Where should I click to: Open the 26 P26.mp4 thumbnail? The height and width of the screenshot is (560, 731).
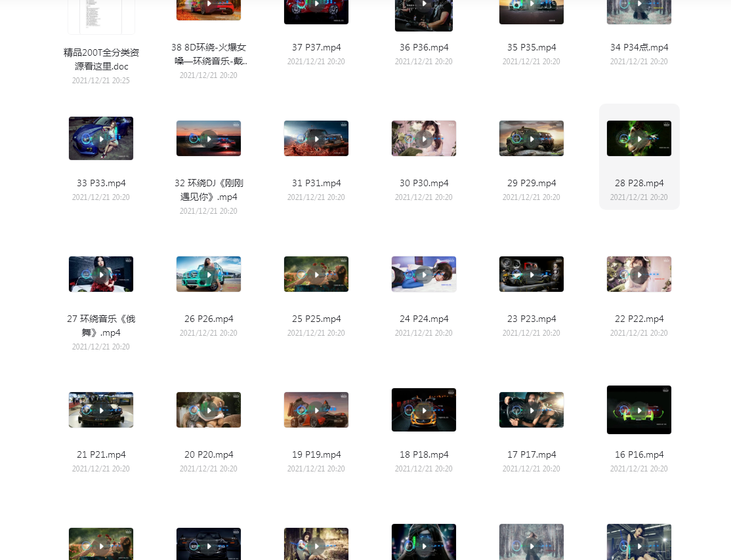pos(209,274)
